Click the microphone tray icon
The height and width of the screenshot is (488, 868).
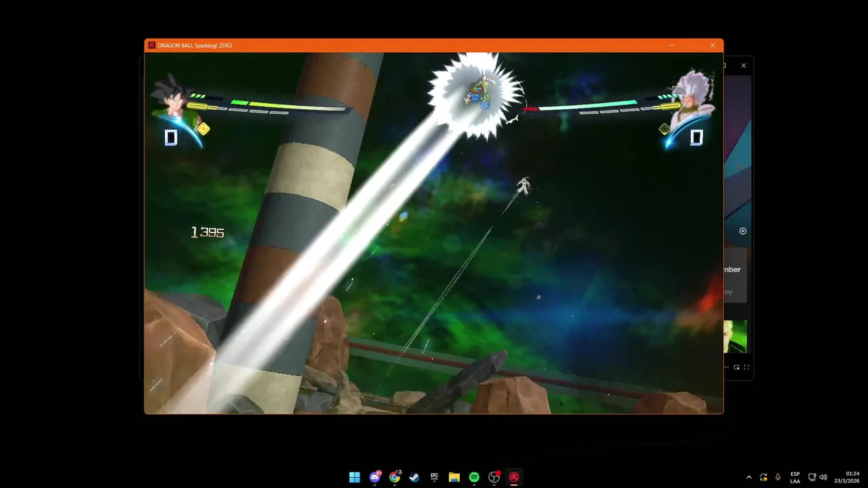coord(778,477)
